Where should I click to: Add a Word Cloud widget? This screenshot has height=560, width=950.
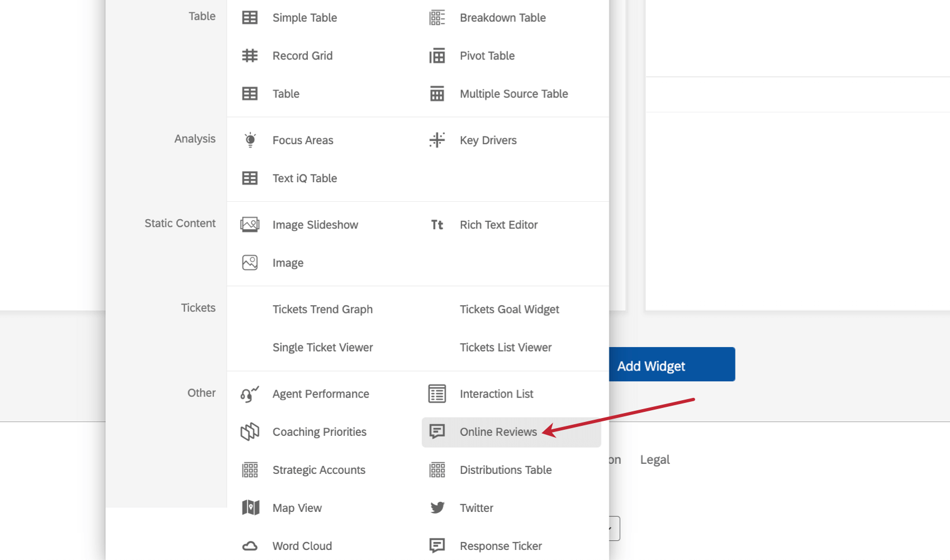pos(302,545)
